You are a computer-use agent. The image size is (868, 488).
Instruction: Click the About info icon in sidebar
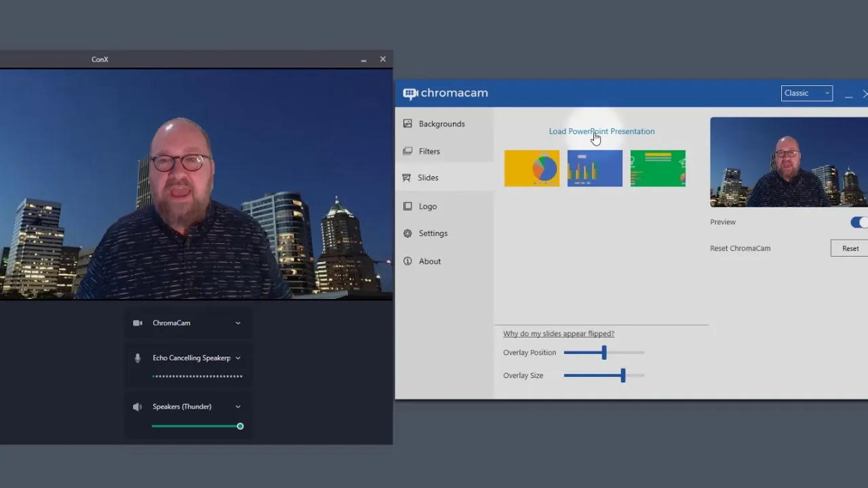(408, 261)
